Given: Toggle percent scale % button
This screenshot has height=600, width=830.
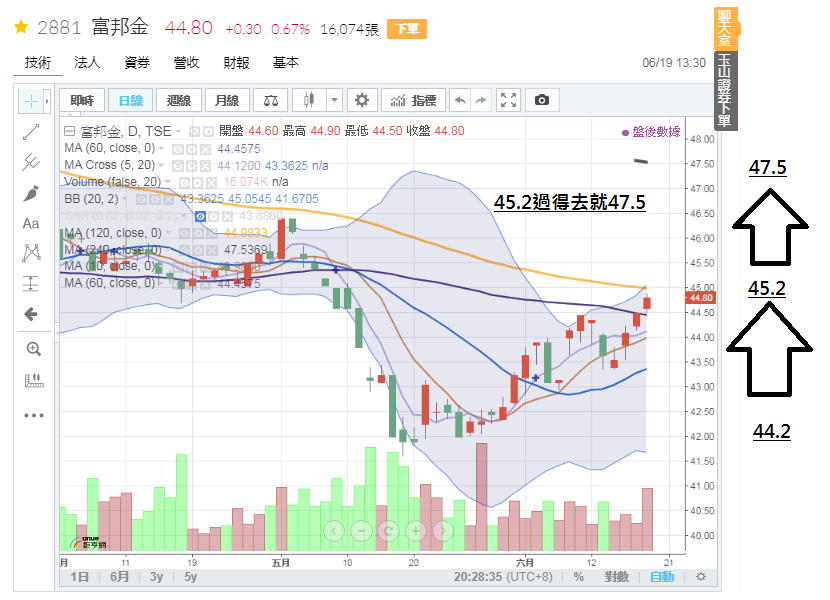Looking at the screenshot, I should tap(579, 577).
